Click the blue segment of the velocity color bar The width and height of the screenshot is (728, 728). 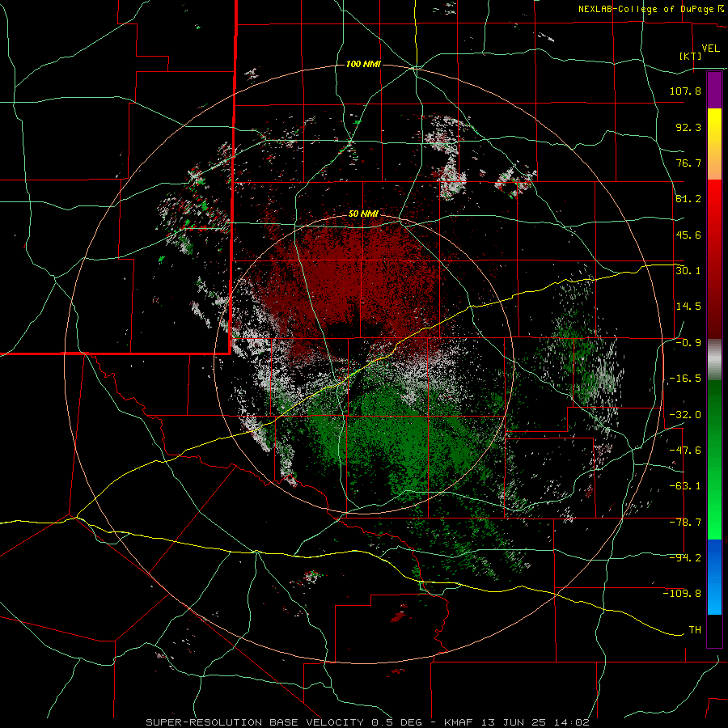point(714,577)
